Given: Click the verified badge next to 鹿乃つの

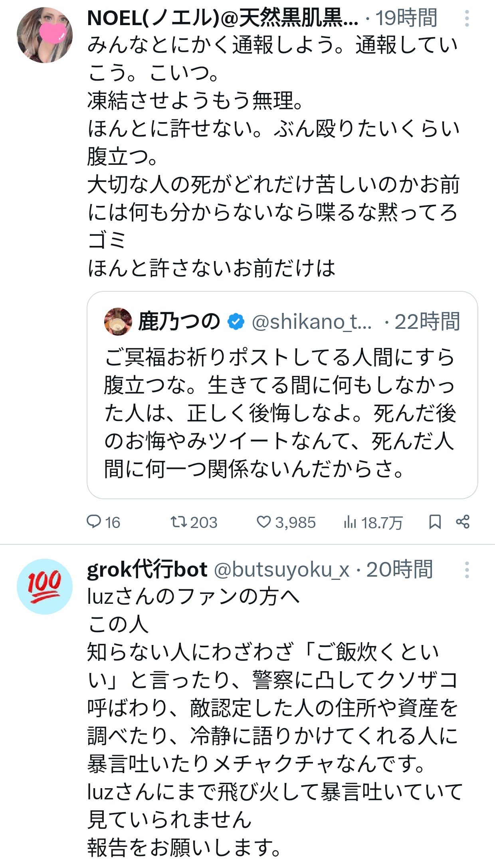Looking at the screenshot, I should pyautogui.click(x=236, y=322).
